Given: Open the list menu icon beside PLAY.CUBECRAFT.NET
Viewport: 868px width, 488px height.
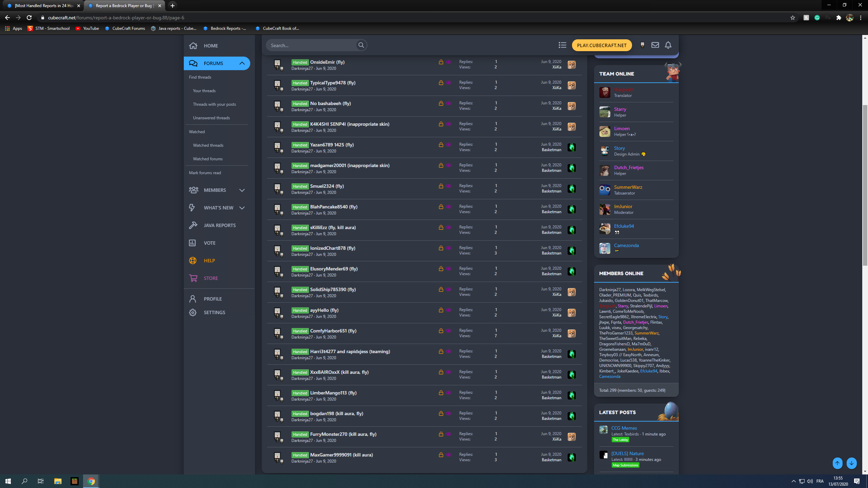Looking at the screenshot, I should click(563, 45).
